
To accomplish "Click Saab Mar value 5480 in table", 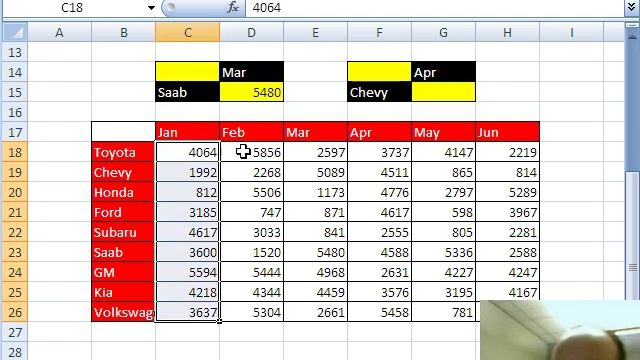I will (x=316, y=252).
